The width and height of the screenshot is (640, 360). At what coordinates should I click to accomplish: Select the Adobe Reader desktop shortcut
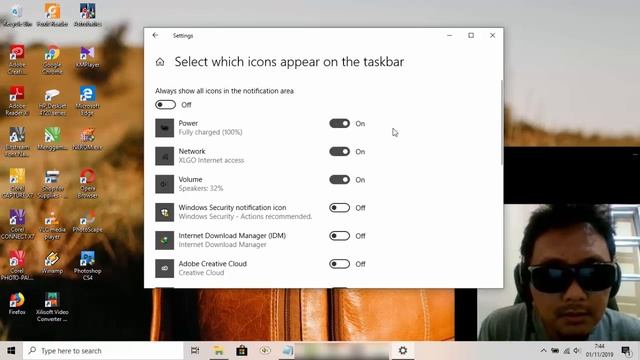[17, 101]
